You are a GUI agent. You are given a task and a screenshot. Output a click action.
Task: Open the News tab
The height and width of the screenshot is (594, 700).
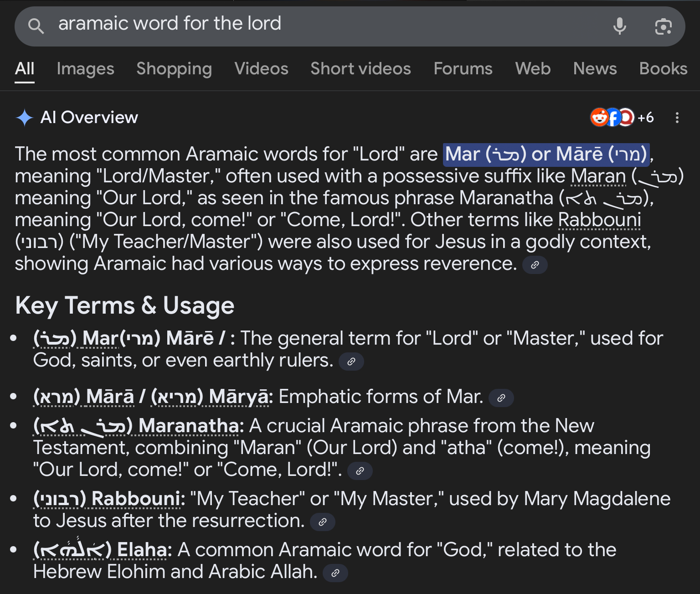click(595, 69)
